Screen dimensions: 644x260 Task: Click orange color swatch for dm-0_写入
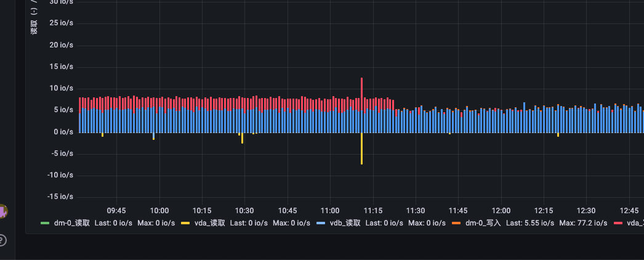pyautogui.click(x=456, y=223)
